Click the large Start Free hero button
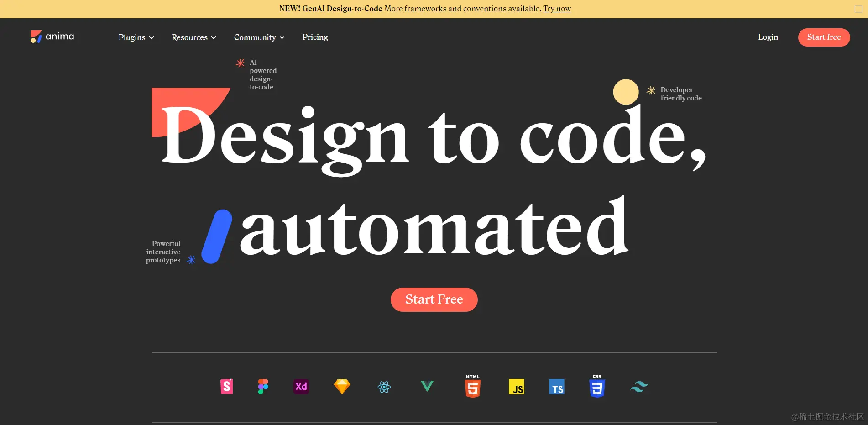Screen dimensions: 868x425 pos(434,299)
